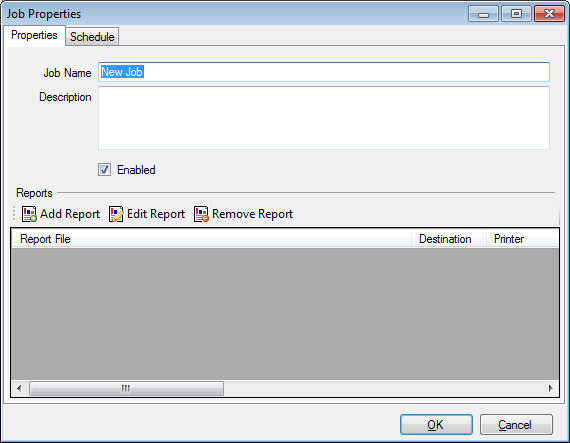Viewport: 570px width, 443px height.
Task: Click the Edit Report pencil icon
Action: click(x=116, y=214)
